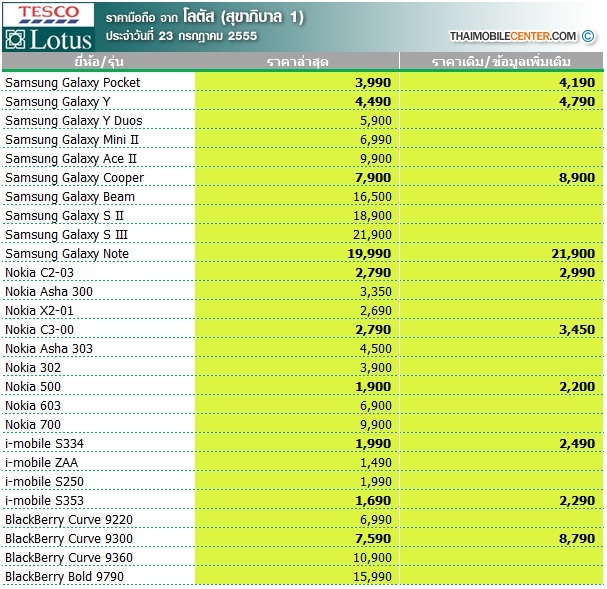Click the THAIMOBILECENTER.COM text
This screenshot has width=607, height=589.
[513, 36]
